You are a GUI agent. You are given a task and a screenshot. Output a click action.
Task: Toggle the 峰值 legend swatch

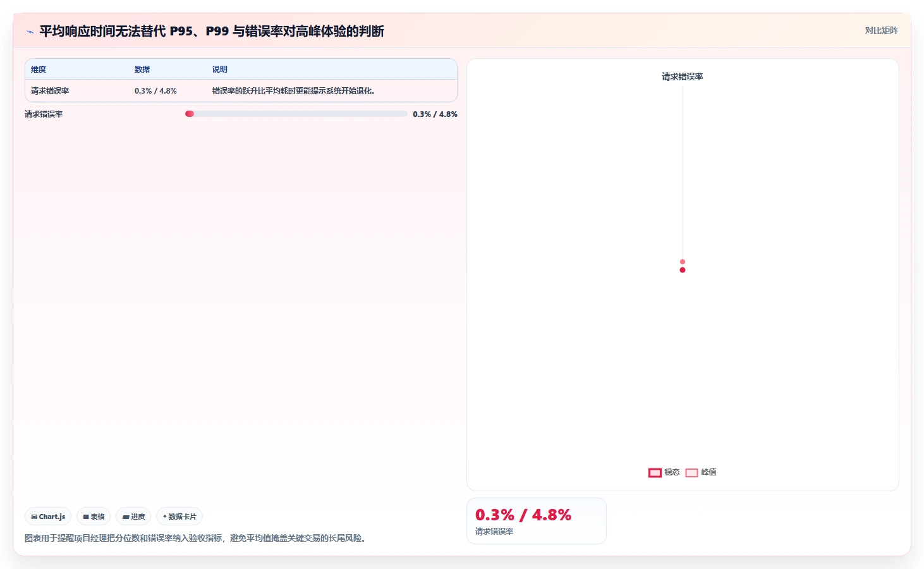(x=691, y=473)
